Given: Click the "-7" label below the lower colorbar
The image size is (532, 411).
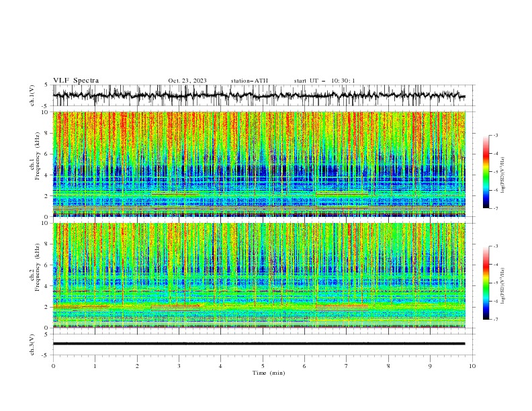Looking at the screenshot, I should coord(495,319).
